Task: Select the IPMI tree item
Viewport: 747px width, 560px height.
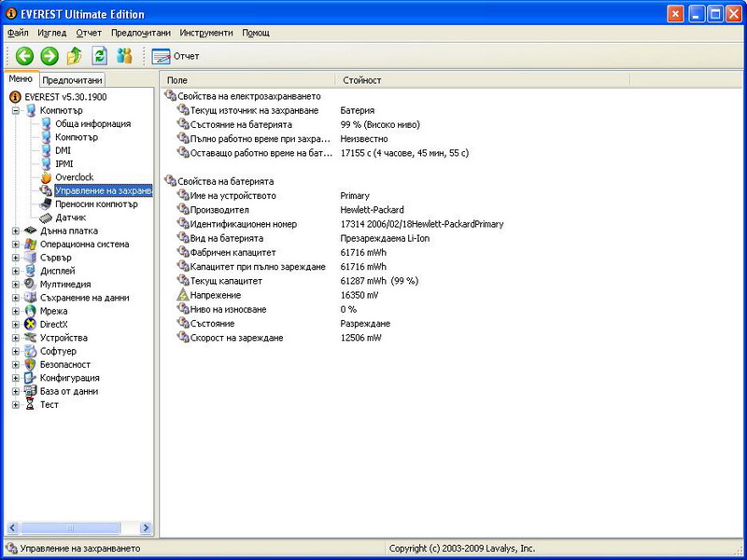Action: point(64,164)
